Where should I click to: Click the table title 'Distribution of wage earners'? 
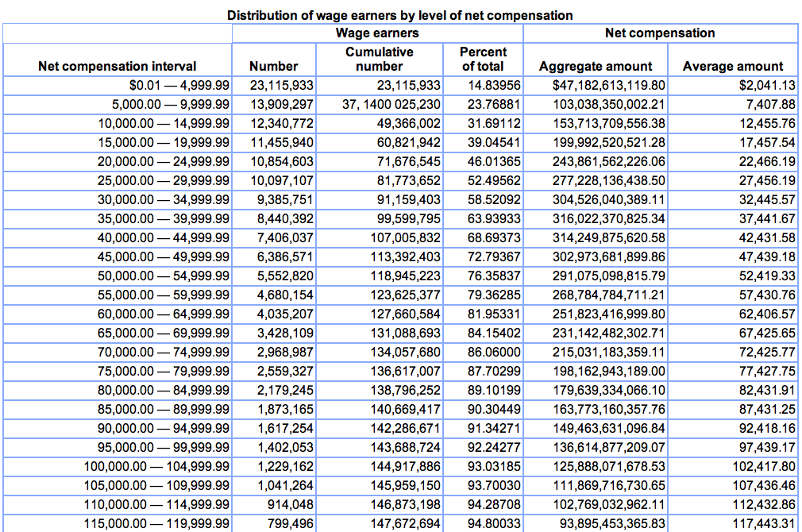[x=400, y=15]
